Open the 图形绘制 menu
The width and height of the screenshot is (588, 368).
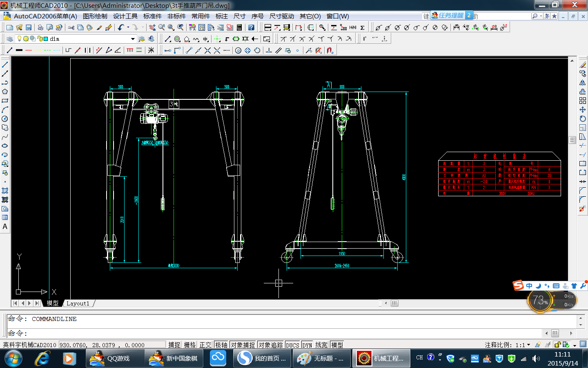pos(95,16)
